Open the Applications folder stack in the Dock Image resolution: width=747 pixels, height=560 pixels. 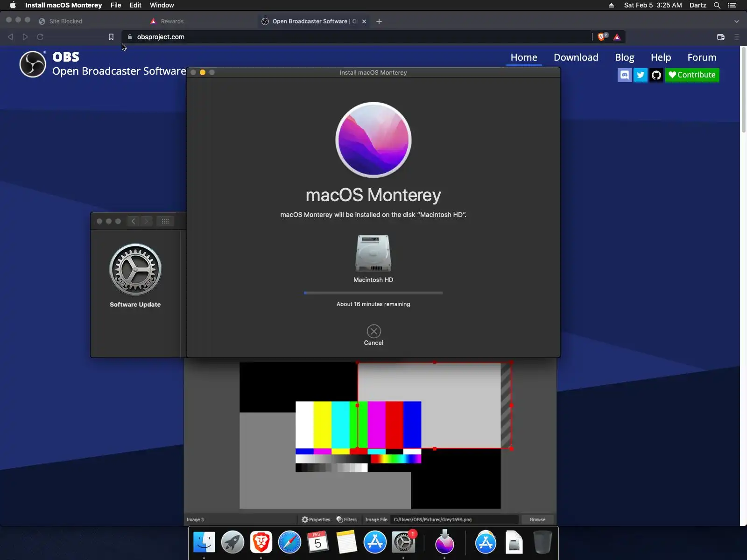486,542
